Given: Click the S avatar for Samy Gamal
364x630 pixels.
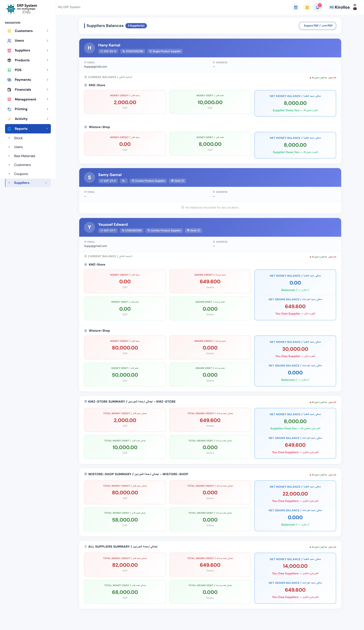Looking at the screenshot, I should pyautogui.click(x=89, y=177).
